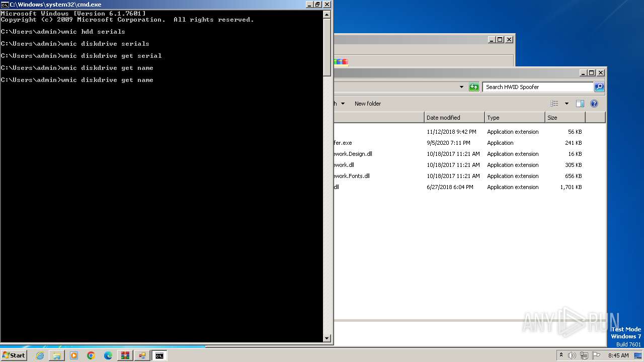Click the 9/5/2020 7:11 PM date cell
This screenshot has height=362, width=644.
point(448,143)
